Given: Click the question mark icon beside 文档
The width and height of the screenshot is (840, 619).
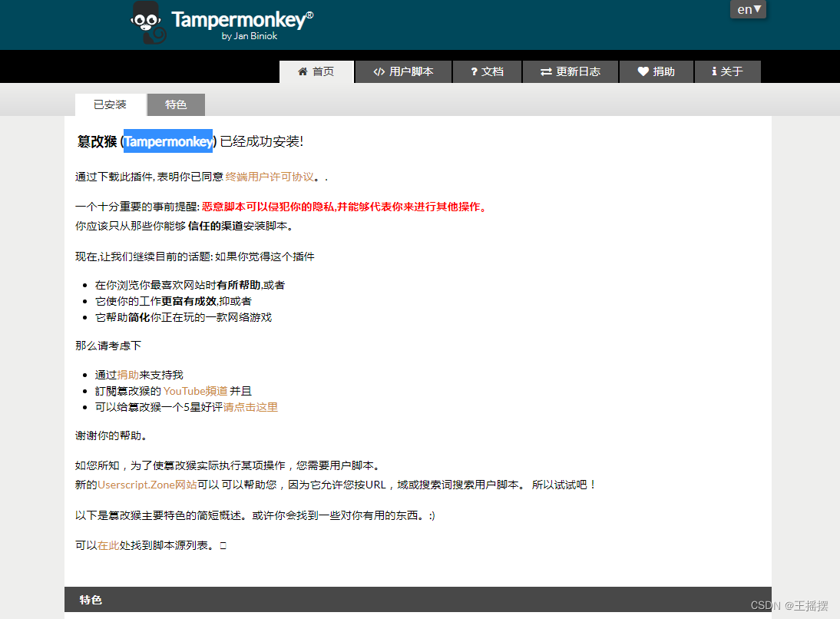Looking at the screenshot, I should 474,72.
